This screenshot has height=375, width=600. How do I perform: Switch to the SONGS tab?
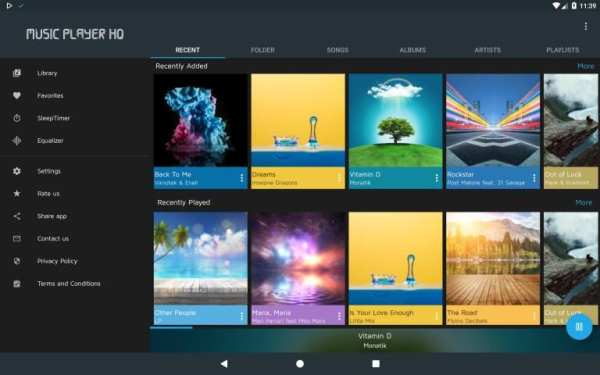tap(338, 50)
